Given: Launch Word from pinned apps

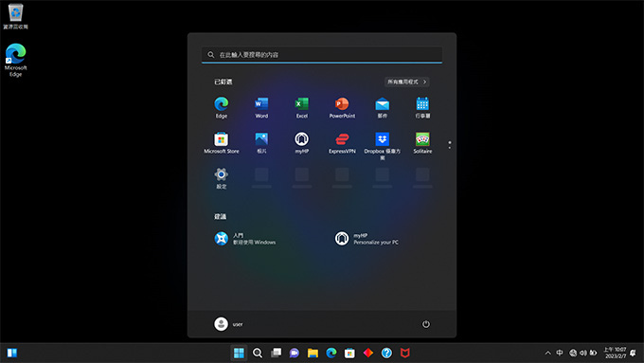Looking at the screenshot, I should (261, 108).
